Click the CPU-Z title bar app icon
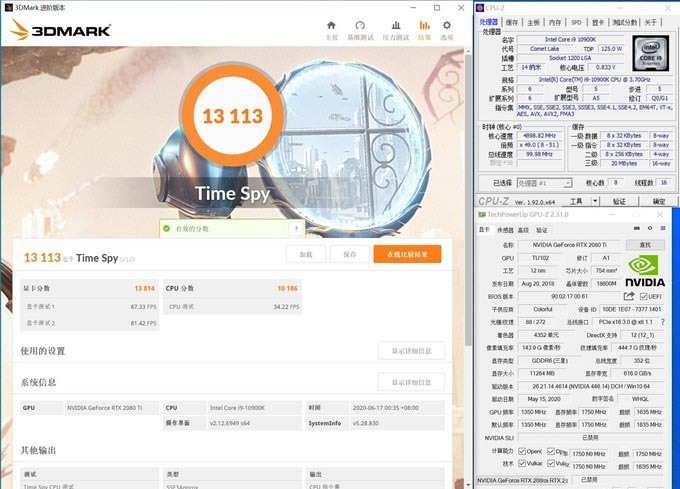Image resolution: width=680 pixels, height=489 pixels. pos(480,8)
